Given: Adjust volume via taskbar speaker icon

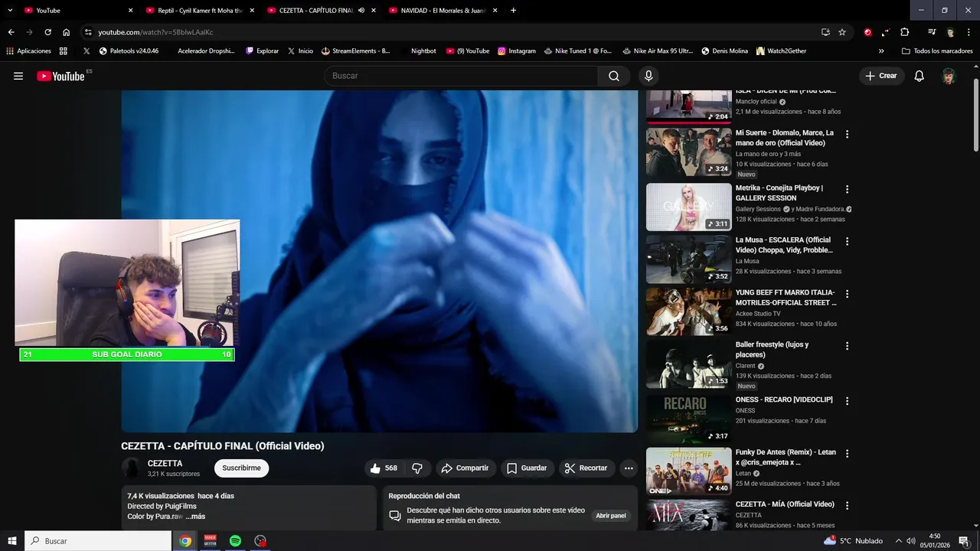Looking at the screenshot, I should click(910, 541).
